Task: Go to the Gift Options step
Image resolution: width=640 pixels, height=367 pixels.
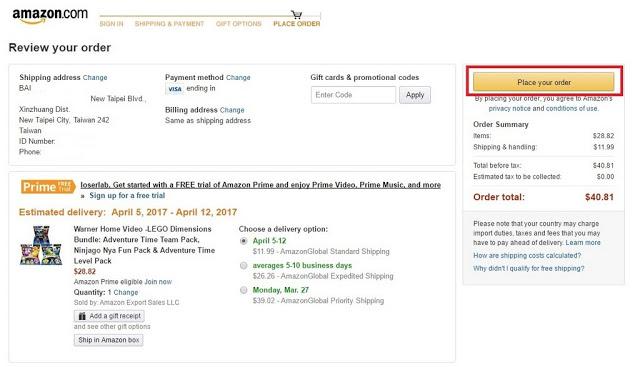Action: point(239,24)
